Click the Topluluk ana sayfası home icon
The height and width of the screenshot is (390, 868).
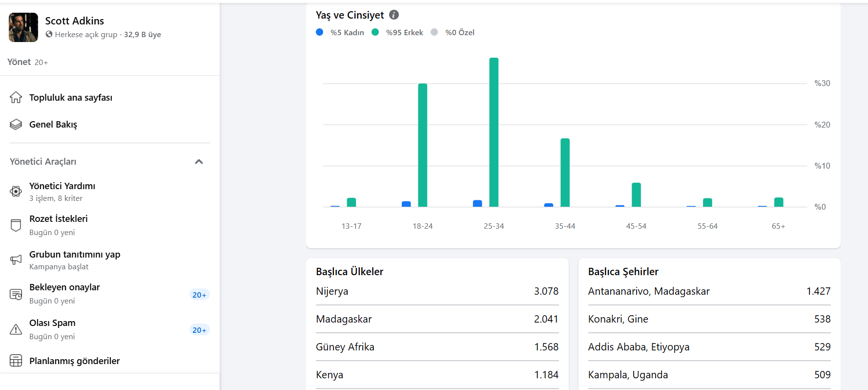tap(16, 97)
